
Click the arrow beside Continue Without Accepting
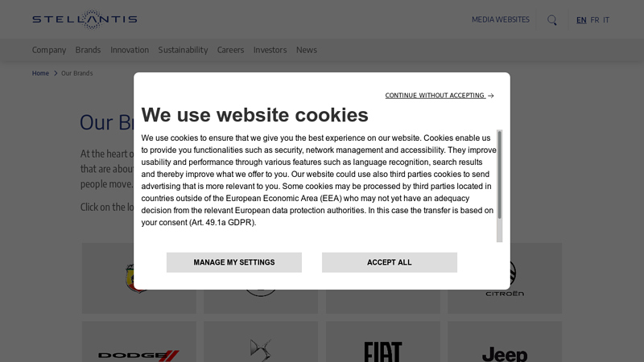point(491,96)
